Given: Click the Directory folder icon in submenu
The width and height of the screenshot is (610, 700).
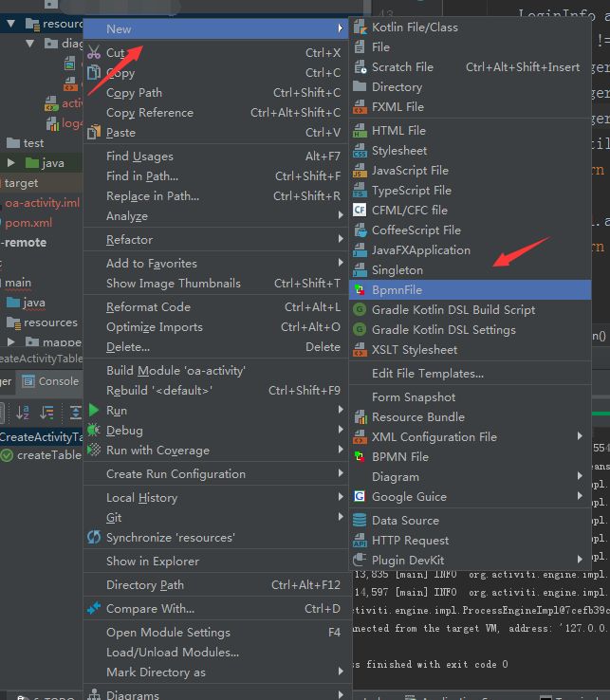Looking at the screenshot, I should coord(360,86).
